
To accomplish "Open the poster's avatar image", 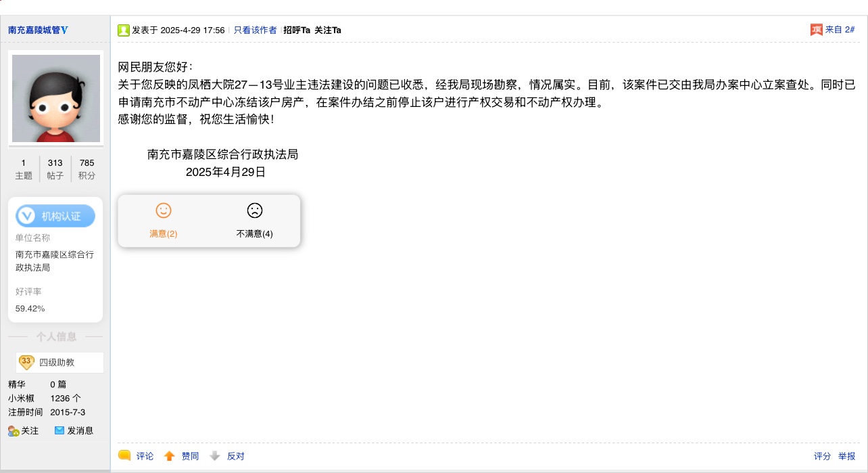I will tap(56, 98).
